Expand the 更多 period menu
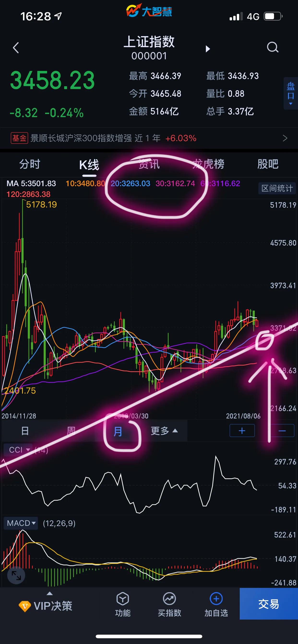298x644 pixels. 164,431
